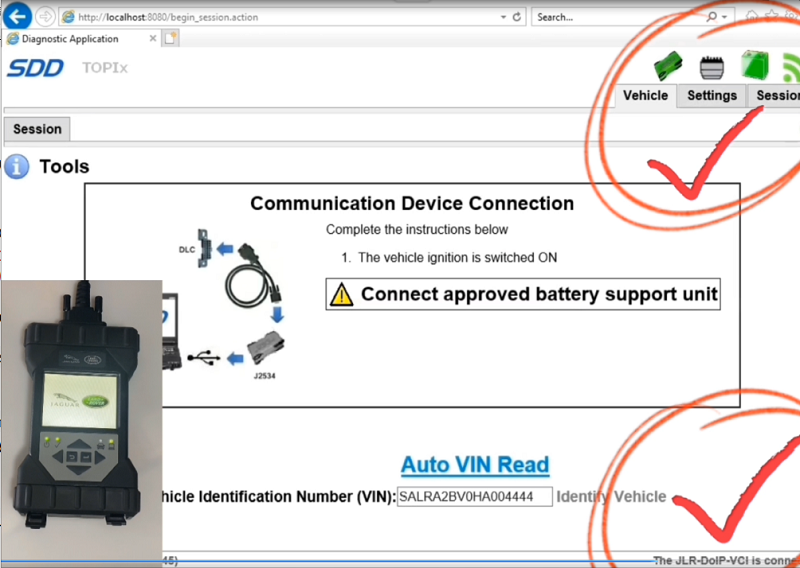Click the green wireless signal icon
Image resolution: width=800 pixels, height=568 pixels.
[x=791, y=68]
